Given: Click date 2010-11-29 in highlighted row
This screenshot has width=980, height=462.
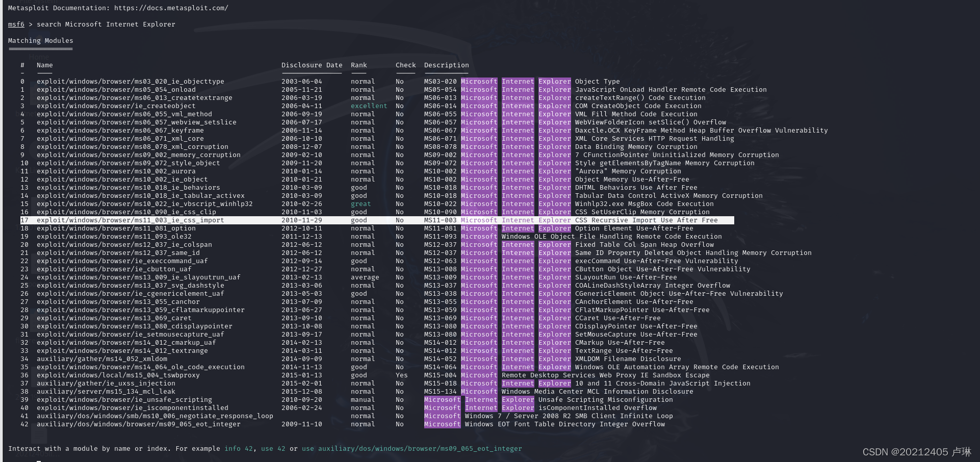Looking at the screenshot, I should click(302, 220).
